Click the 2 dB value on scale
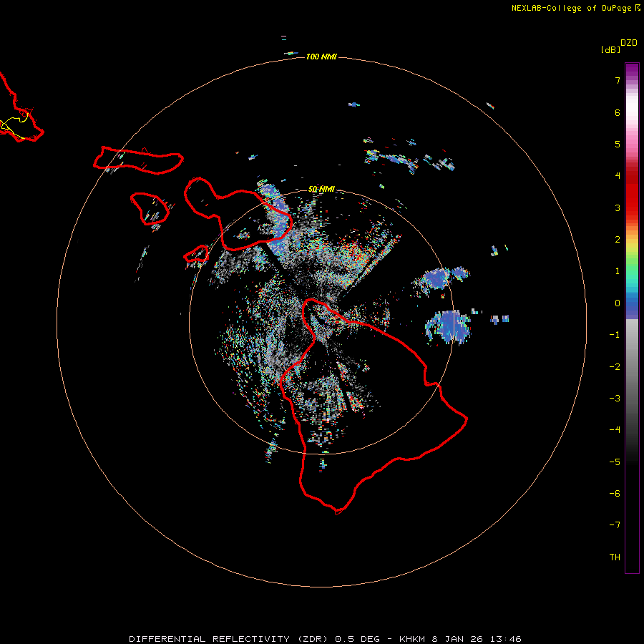 [x=618, y=240]
